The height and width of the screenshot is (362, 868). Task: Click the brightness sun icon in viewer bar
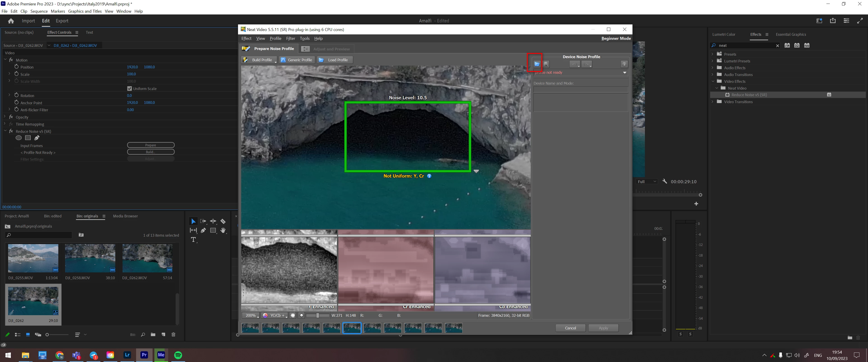click(302, 315)
